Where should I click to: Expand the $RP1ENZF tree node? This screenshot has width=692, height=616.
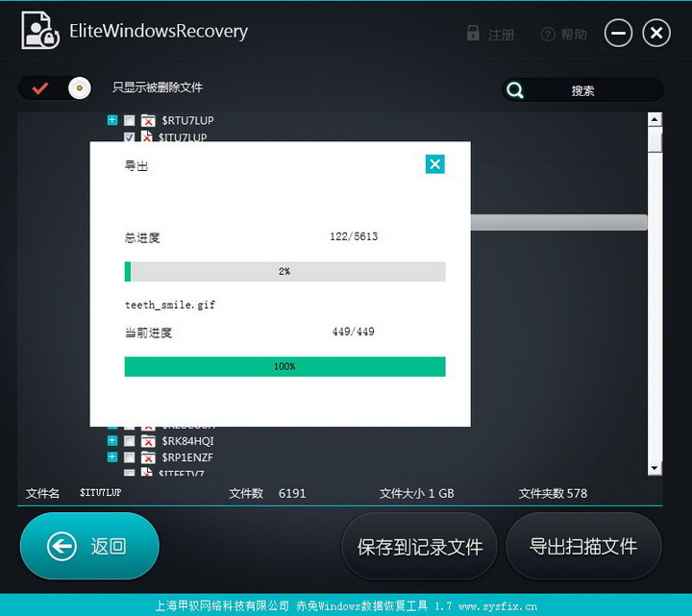pos(112,456)
